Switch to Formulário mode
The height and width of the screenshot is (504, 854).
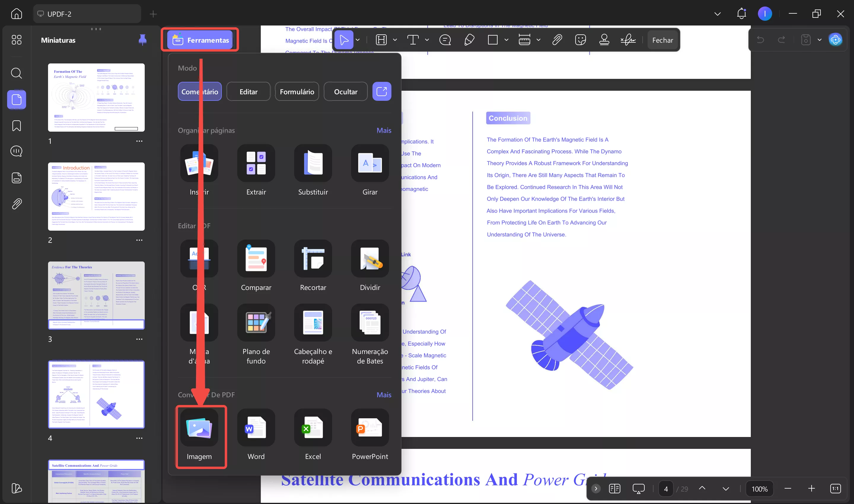click(x=297, y=91)
